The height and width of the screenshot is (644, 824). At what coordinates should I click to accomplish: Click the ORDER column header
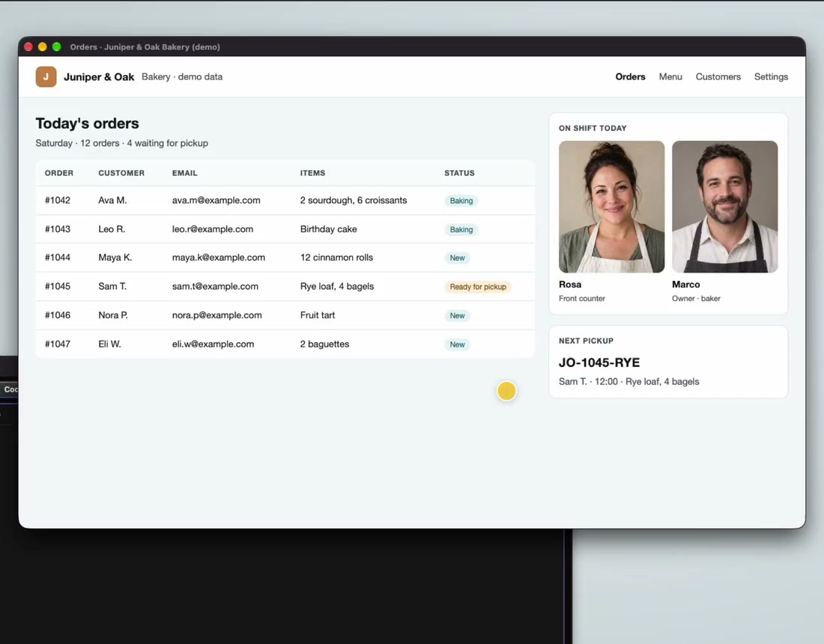59,173
